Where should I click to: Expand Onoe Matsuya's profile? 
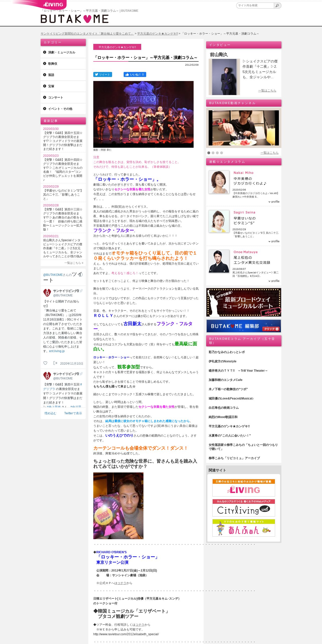274,281
